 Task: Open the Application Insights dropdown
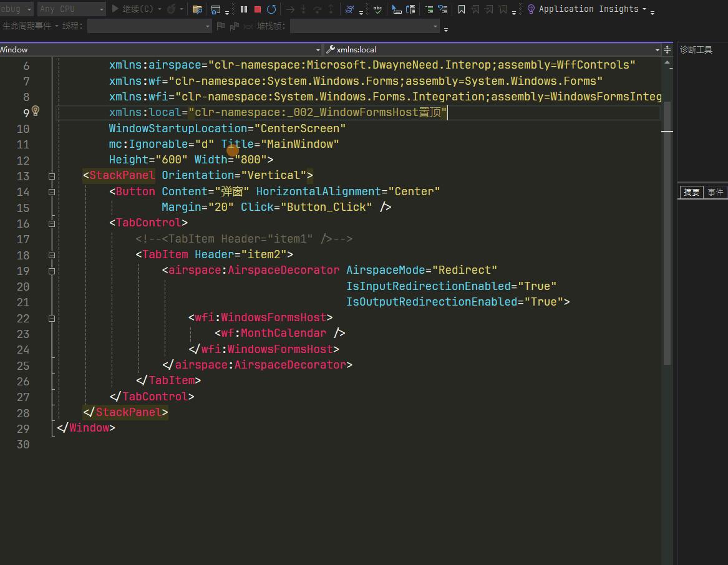click(644, 9)
